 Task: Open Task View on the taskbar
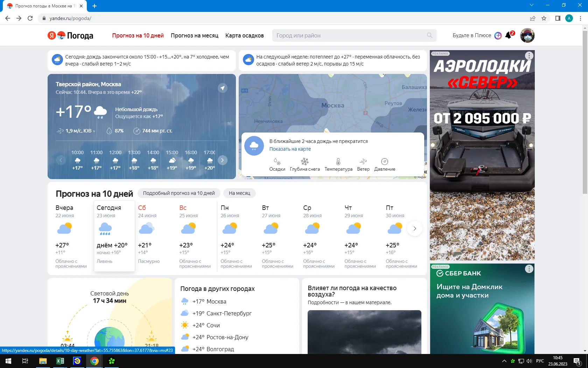tap(25, 361)
